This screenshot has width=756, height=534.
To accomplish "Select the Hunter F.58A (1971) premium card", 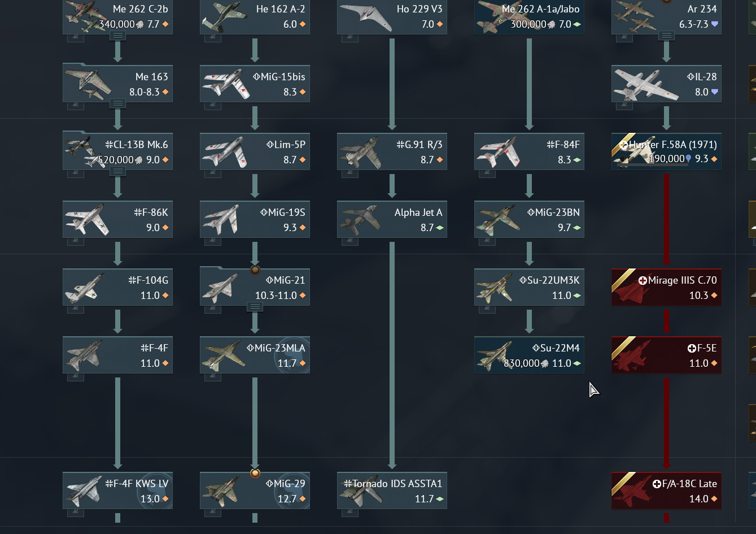I will 666,151.
